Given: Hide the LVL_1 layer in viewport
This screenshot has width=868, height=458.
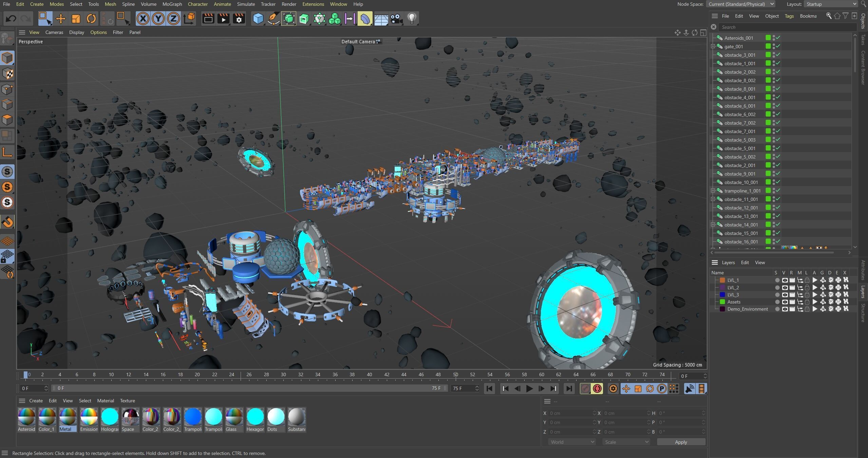Looking at the screenshot, I should pyautogui.click(x=785, y=280).
